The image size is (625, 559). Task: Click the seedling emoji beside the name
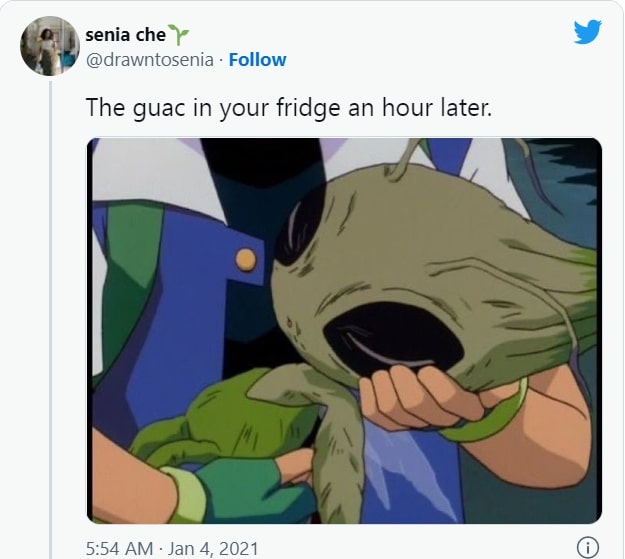178,34
